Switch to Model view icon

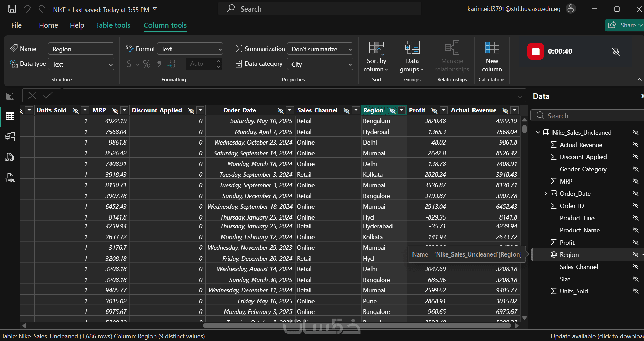pos(10,137)
